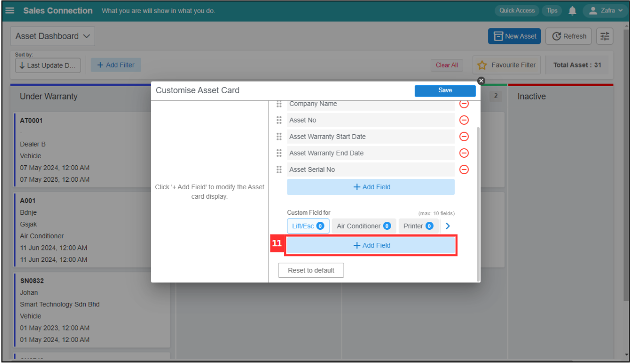632x364 pixels.
Task: Remove the Asset Serial No field
Action: click(x=464, y=170)
